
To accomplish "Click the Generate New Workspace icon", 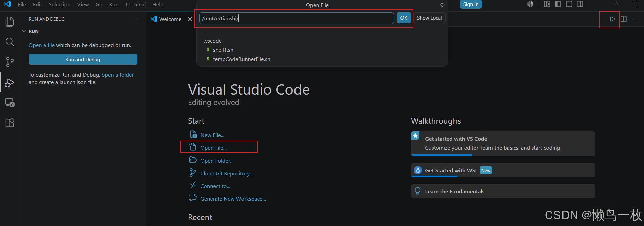I will (193, 198).
